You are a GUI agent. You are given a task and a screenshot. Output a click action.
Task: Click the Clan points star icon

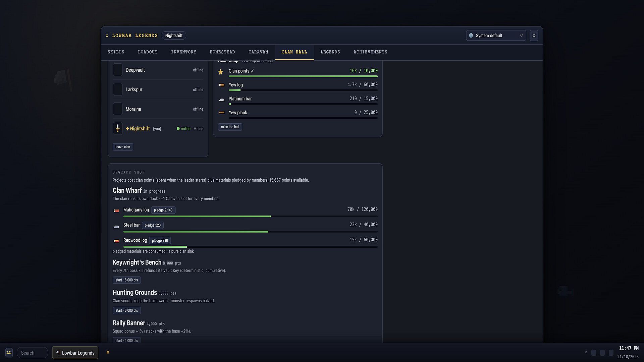pyautogui.click(x=221, y=72)
